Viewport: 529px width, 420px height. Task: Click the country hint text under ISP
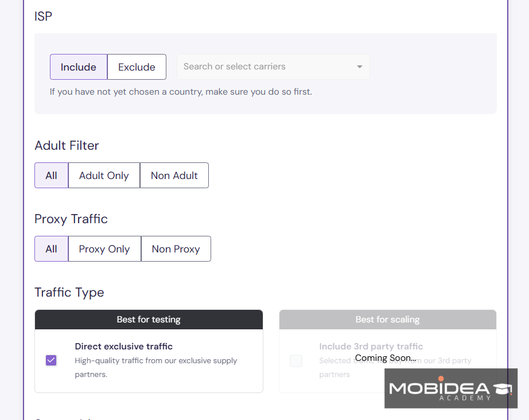click(181, 92)
